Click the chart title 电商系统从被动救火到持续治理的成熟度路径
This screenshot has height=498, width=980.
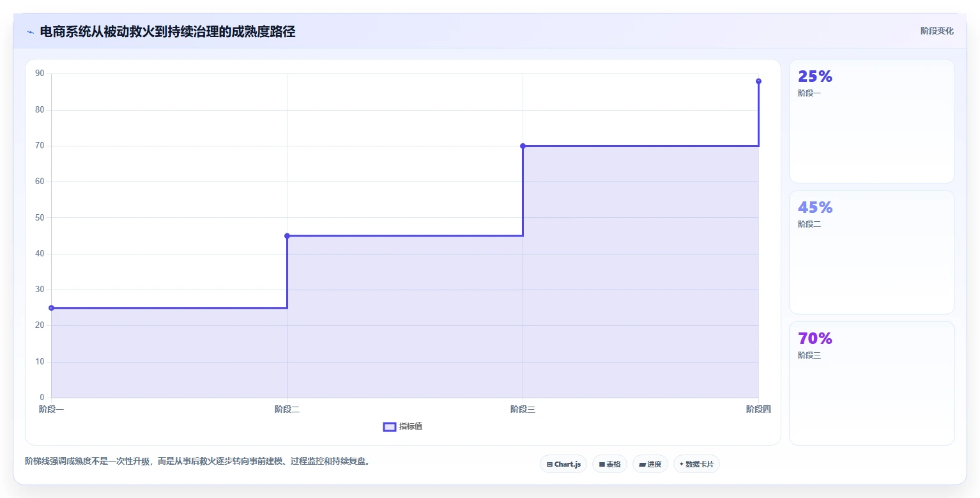point(167,32)
